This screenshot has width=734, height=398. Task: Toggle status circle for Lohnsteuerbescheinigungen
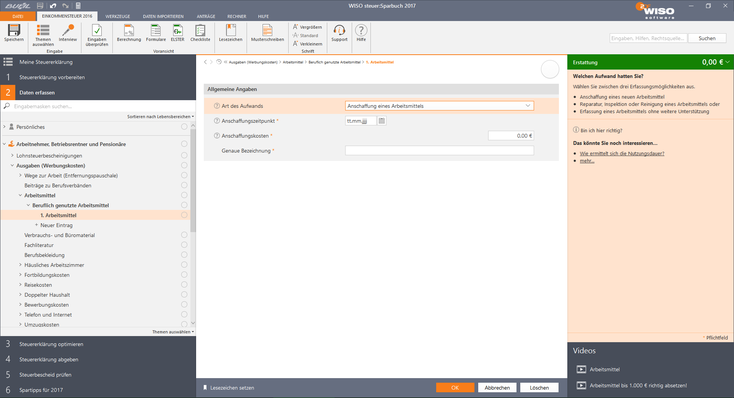point(184,155)
